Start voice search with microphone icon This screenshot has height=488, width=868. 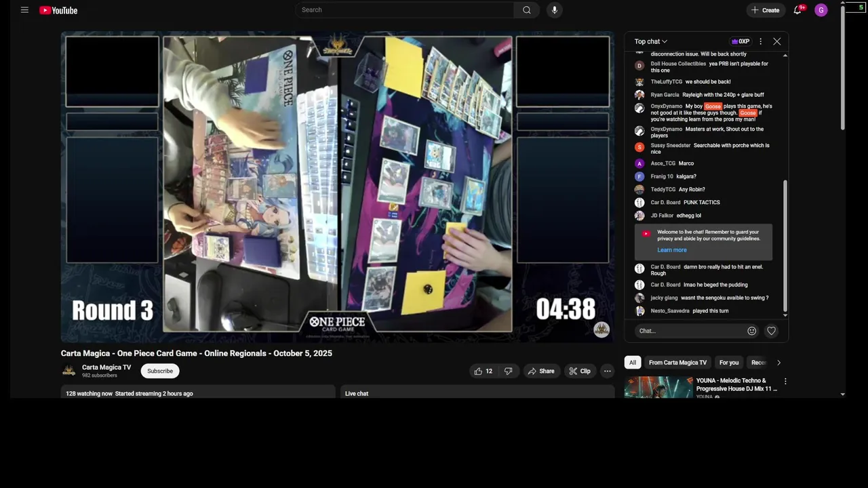(554, 10)
